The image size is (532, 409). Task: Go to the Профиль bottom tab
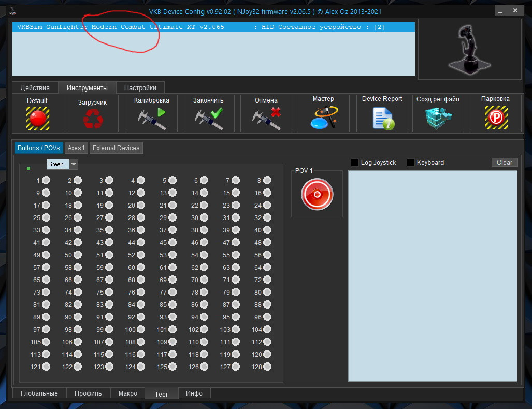(88, 393)
